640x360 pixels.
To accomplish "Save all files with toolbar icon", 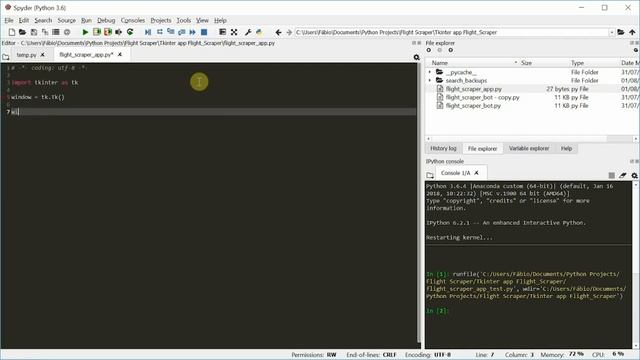I will coord(45,32).
